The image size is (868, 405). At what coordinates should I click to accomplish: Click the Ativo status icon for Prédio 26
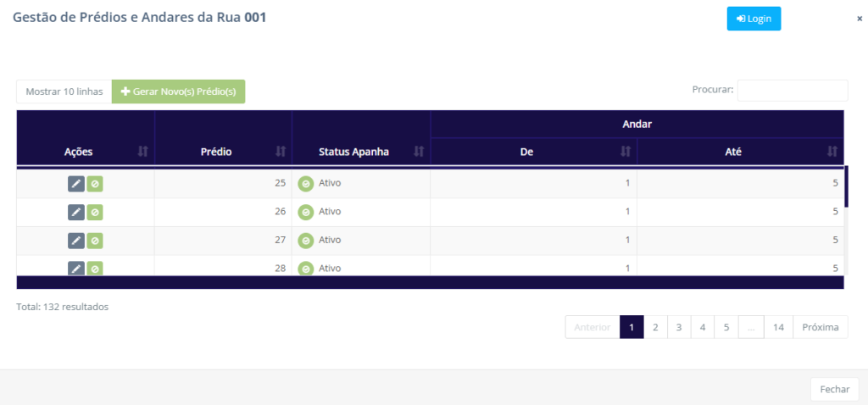tap(305, 212)
